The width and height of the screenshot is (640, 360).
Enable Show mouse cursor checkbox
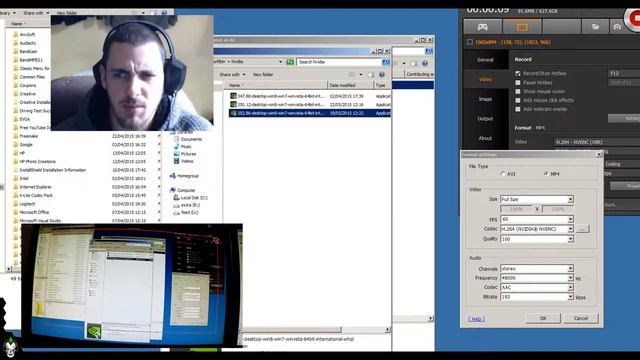(x=518, y=91)
